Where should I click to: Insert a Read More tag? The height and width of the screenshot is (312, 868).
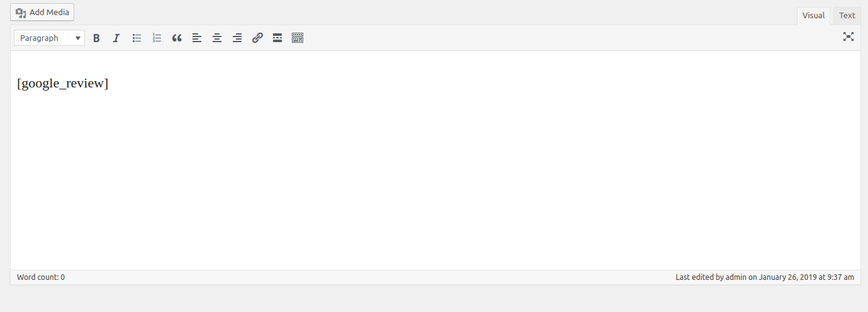[x=277, y=38]
